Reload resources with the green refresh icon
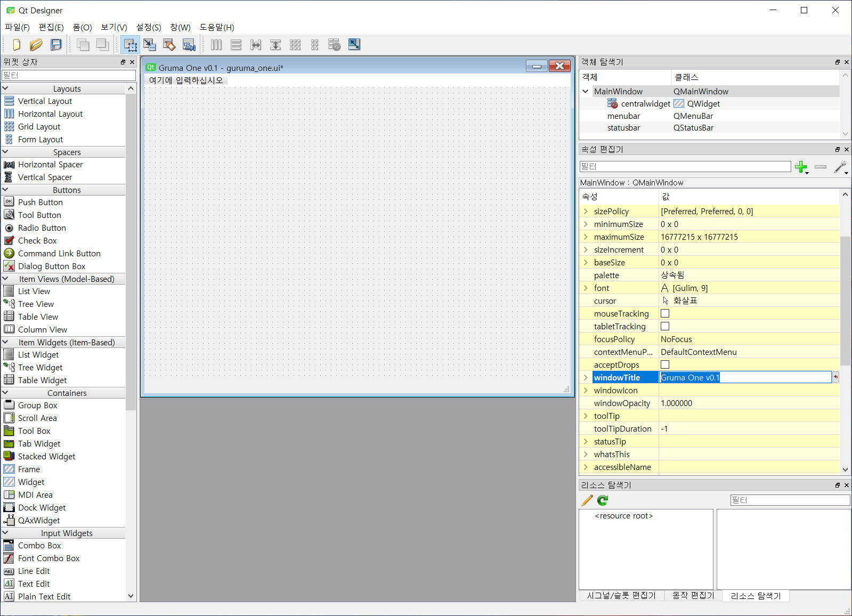The width and height of the screenshot is (852, 616). (603, 500)
